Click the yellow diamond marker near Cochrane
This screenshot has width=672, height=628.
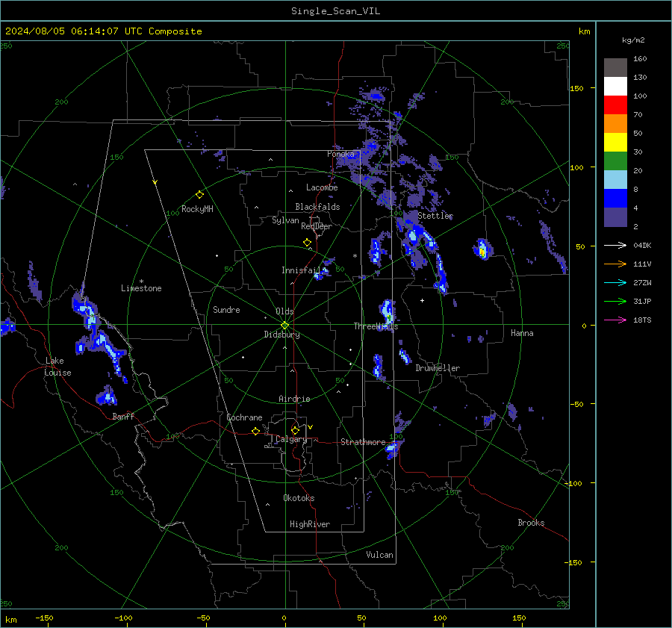tap(256, 431)
